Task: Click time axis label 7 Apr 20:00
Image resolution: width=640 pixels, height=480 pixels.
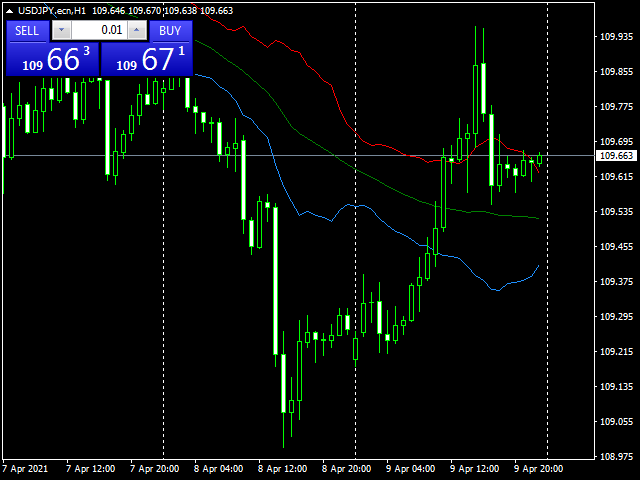Action: (x=155, y=469)
